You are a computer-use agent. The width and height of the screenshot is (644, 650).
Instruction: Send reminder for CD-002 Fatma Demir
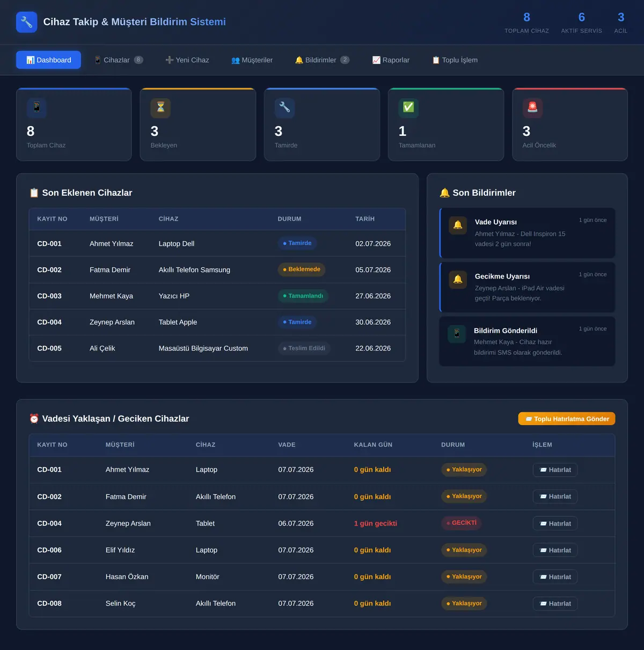[x=555, y=496]
